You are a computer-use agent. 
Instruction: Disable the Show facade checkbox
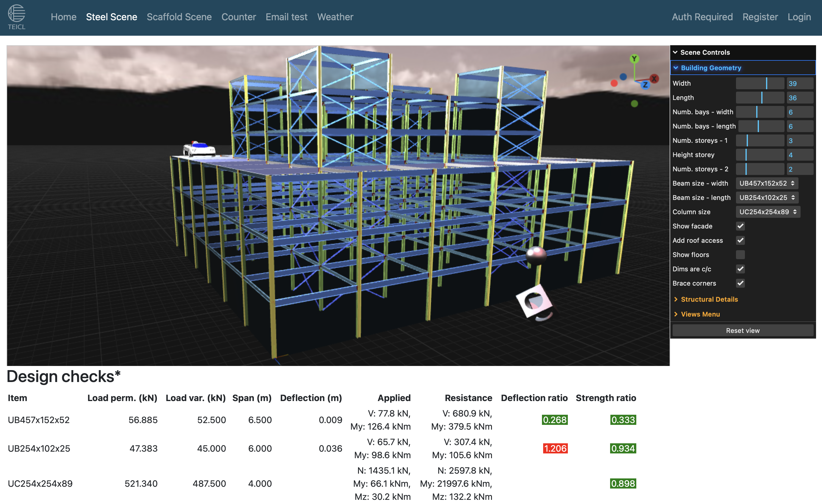740,226
